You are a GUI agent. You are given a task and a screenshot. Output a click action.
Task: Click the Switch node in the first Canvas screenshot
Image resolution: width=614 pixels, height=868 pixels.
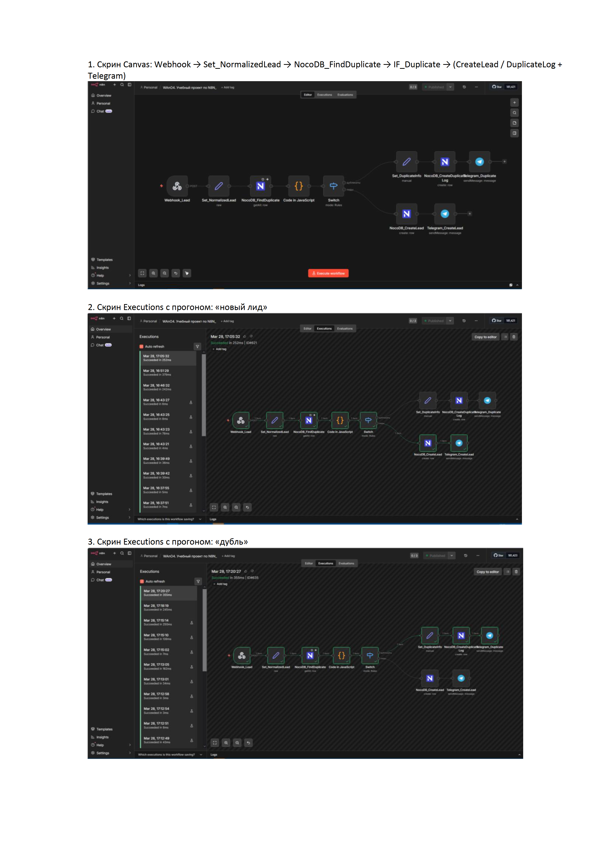click(333, 186)
